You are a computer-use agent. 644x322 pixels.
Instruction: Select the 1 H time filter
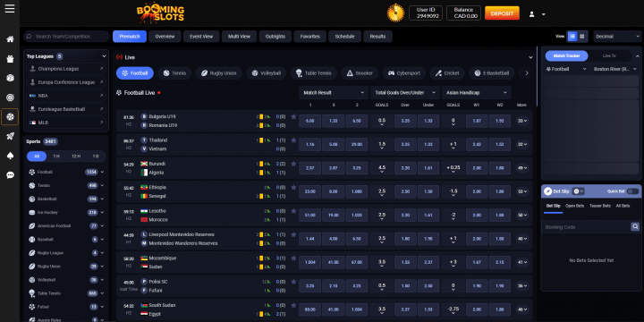(x=56, y=157)
